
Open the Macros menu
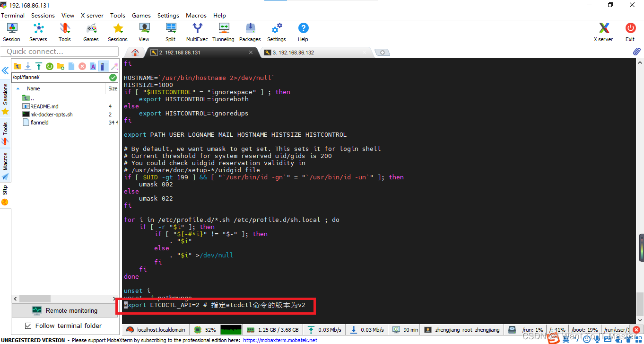click(196, 15)
